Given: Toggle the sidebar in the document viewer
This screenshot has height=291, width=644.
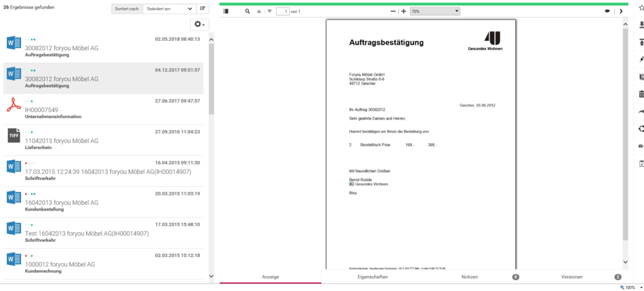Looking at the screenshot, I should (x=225, y=12).
